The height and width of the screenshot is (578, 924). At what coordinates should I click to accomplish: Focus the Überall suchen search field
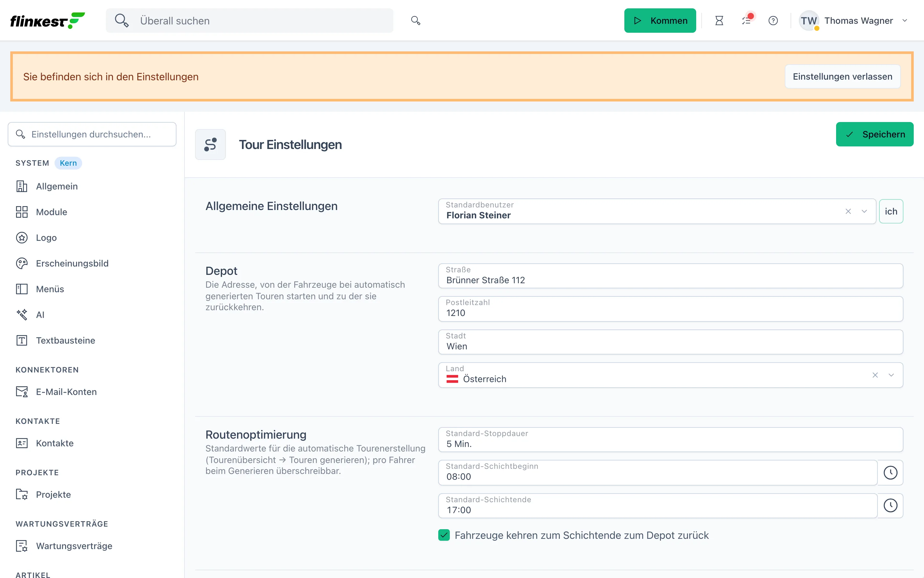249,21
